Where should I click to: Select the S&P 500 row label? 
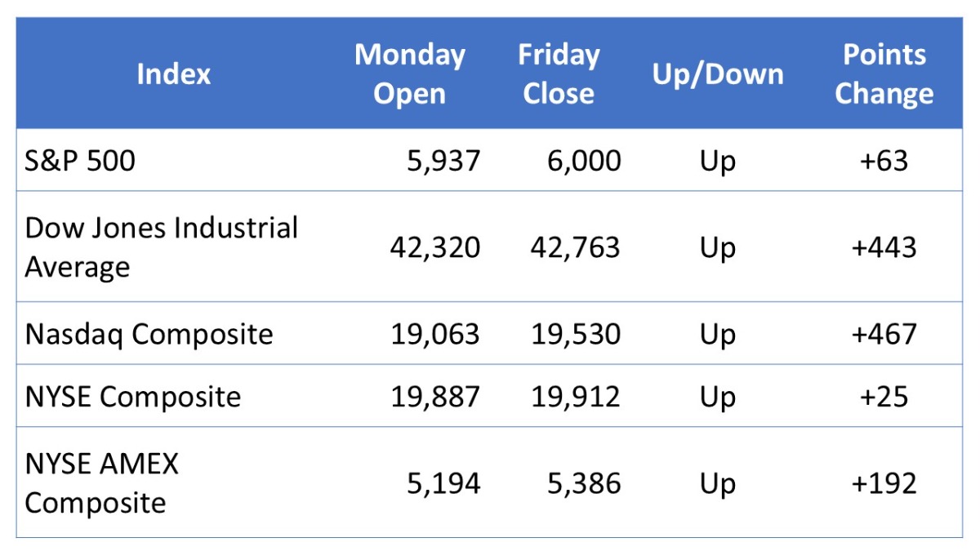pos(80,161)
